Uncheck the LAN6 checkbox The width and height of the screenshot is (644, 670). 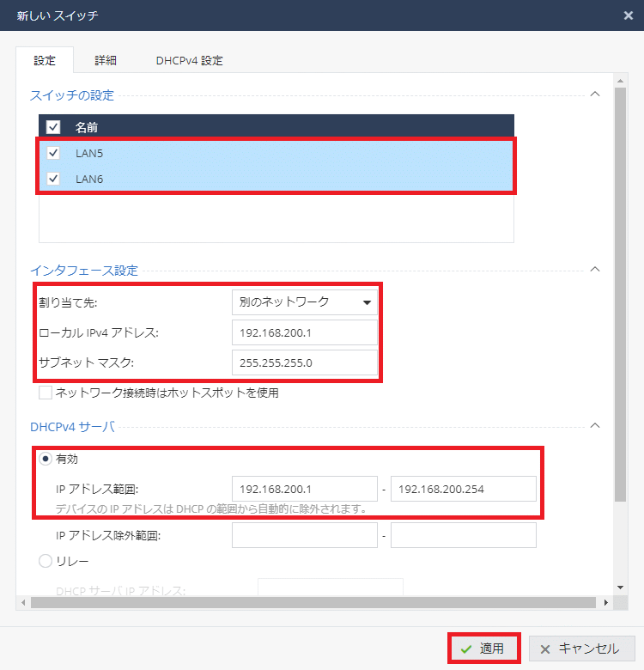click(53, 179)
